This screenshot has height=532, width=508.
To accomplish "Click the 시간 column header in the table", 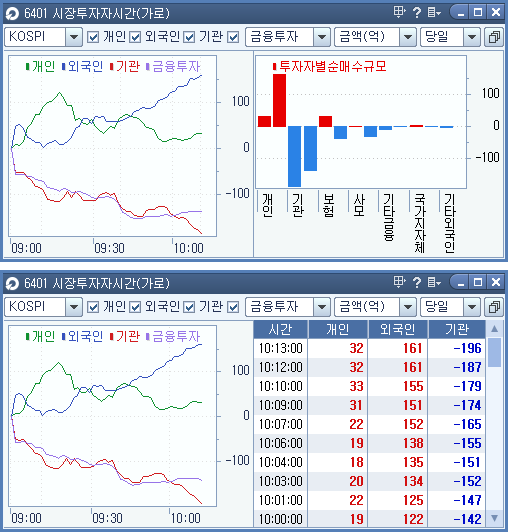I will click(x=281, y=329).
